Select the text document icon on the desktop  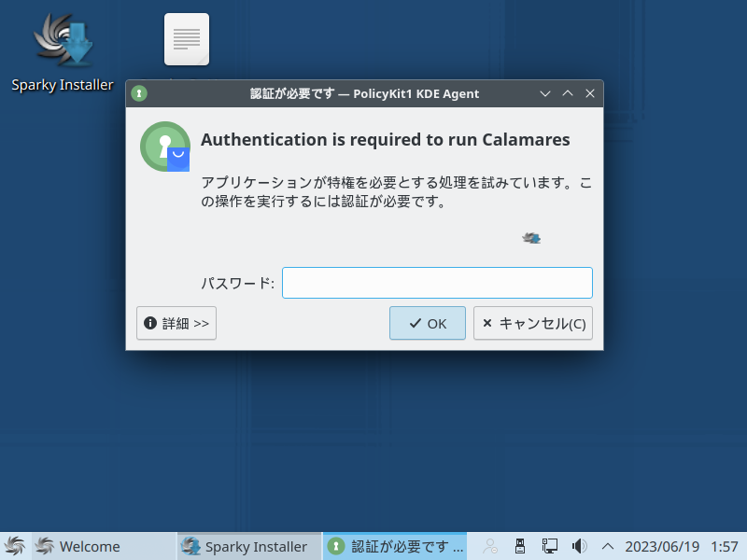[187, 39]
